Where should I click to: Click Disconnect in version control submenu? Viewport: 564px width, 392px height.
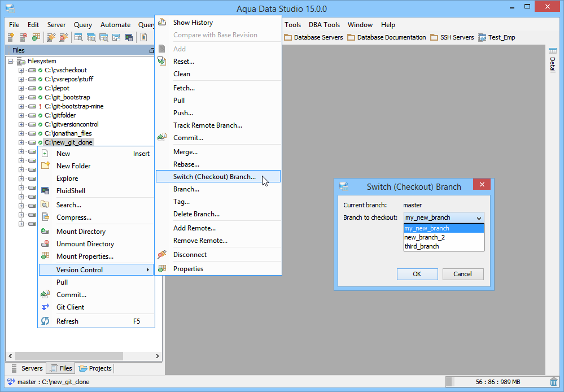point(218,255)
